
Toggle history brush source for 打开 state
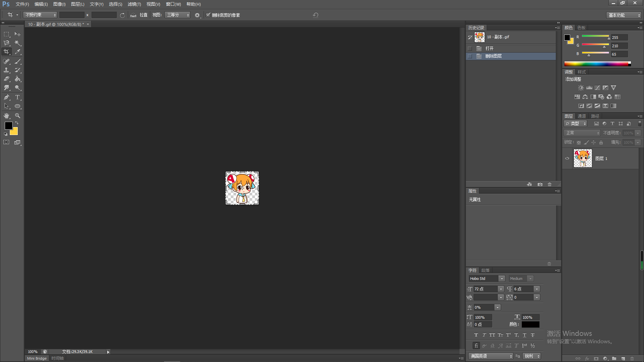point(470,49)
